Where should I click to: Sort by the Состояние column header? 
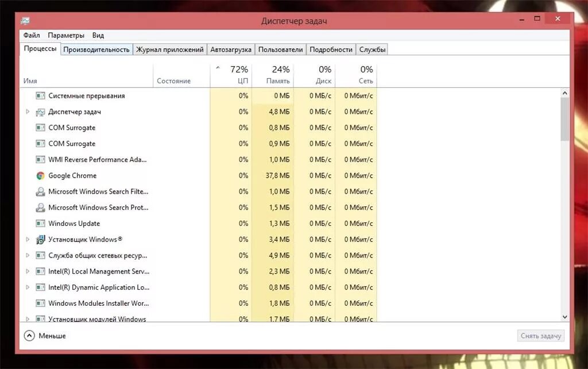(181, 75)
